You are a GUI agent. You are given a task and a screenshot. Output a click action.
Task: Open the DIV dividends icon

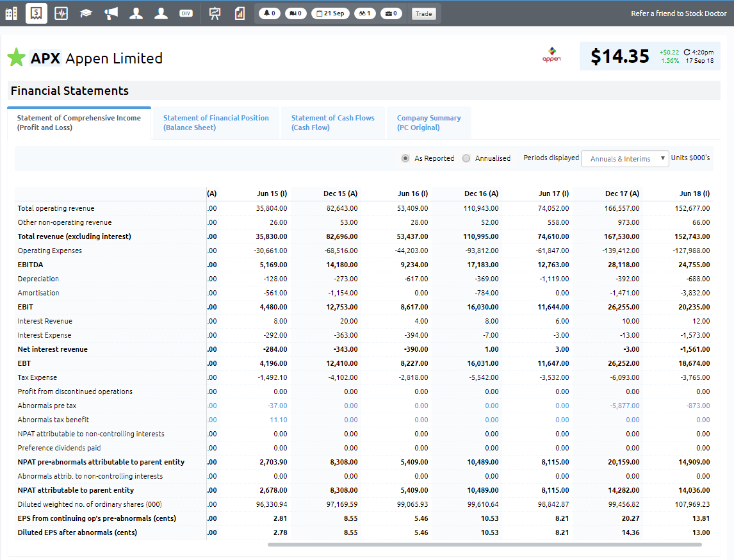(x=186, y=13)
